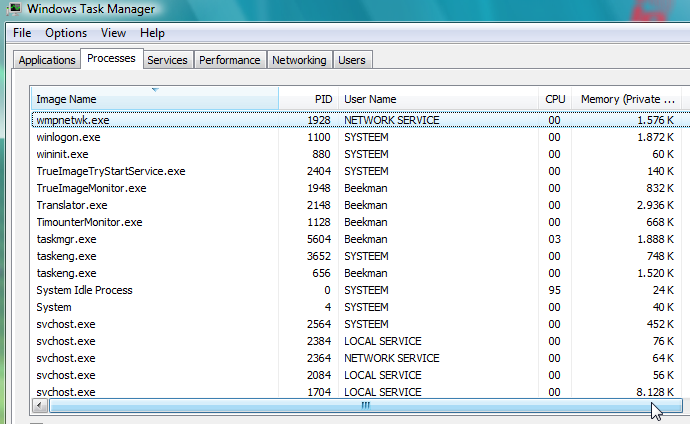
Task: Select the wininit.exe process row
Action: (361, 154)
